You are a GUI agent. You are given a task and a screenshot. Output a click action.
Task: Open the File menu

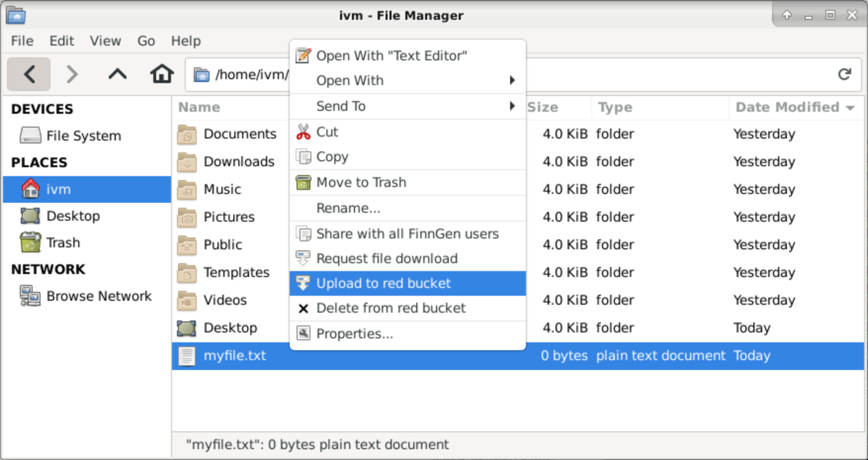click(22, 41)
